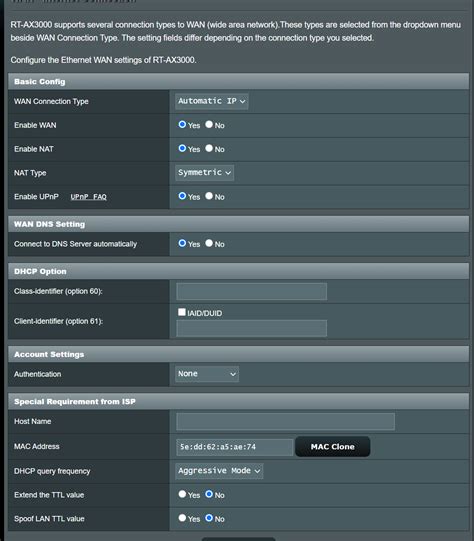Open the Authentication dropdown
The image size is (474, 541).
coord(207,374)
